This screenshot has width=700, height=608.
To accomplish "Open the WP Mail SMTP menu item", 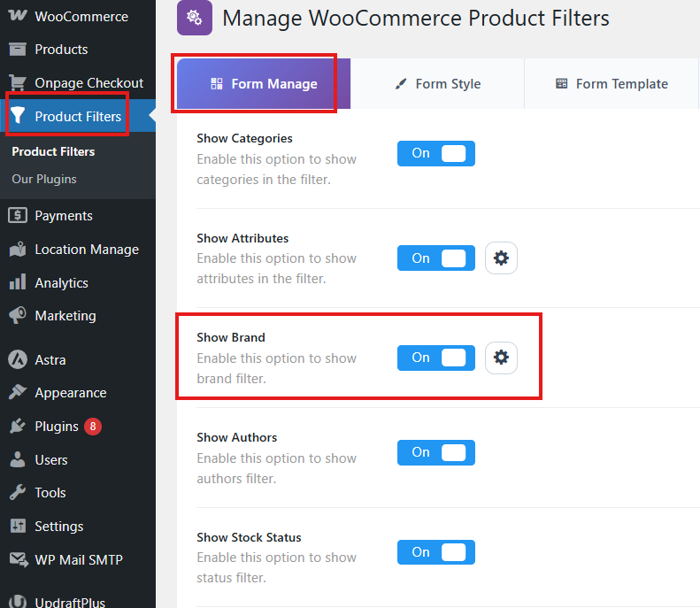I will 78,559.
